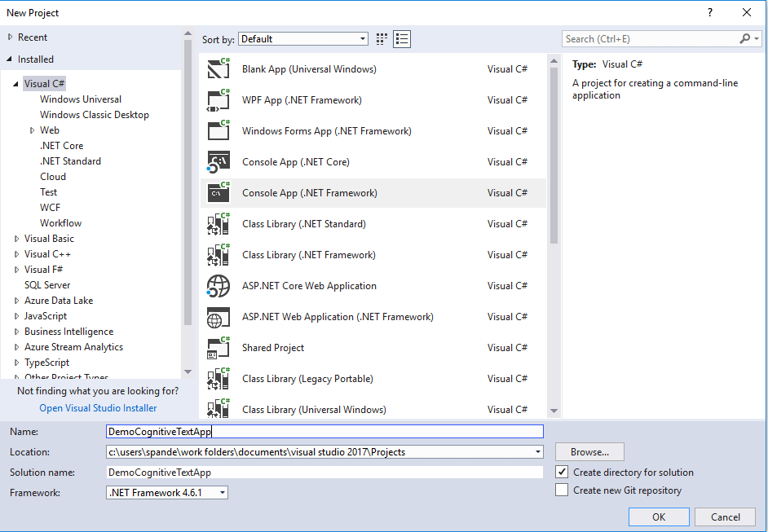
Task: Expand the Business Intelligence node
Action: (16, 332)
